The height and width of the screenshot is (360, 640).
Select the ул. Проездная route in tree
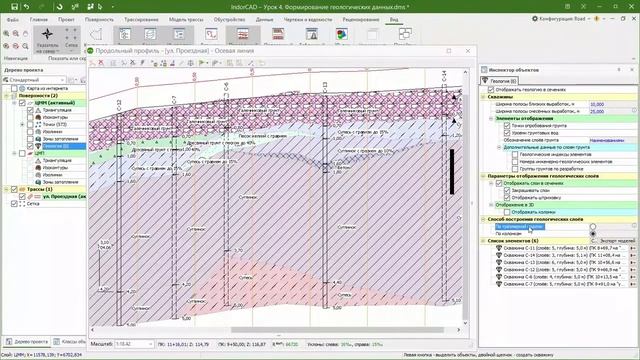pos(65,196)
